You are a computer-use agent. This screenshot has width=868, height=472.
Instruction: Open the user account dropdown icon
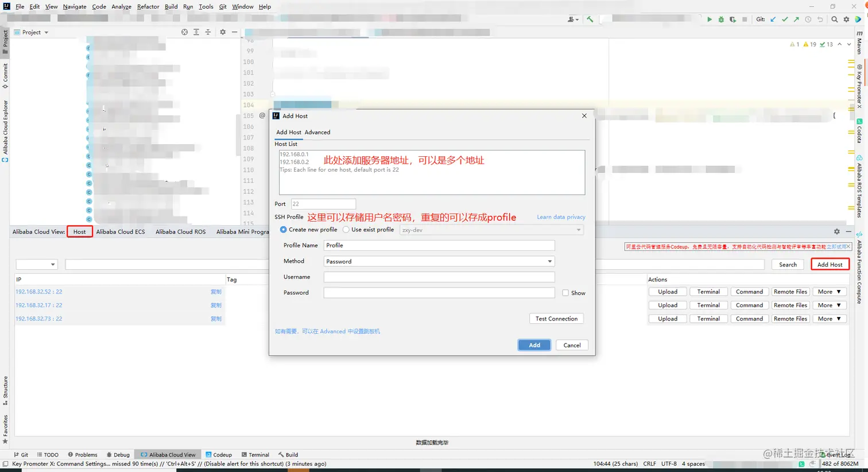click(x=573, y=20)
